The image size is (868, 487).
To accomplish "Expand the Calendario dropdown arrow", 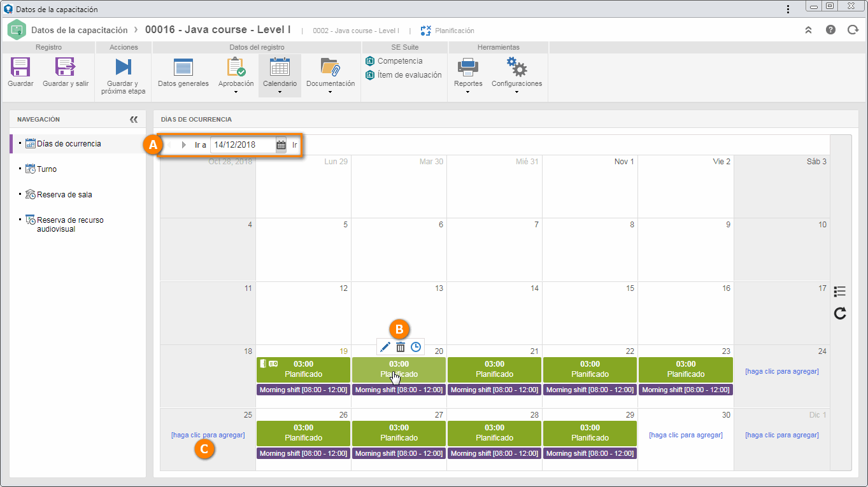I will (x=280, y=92).
